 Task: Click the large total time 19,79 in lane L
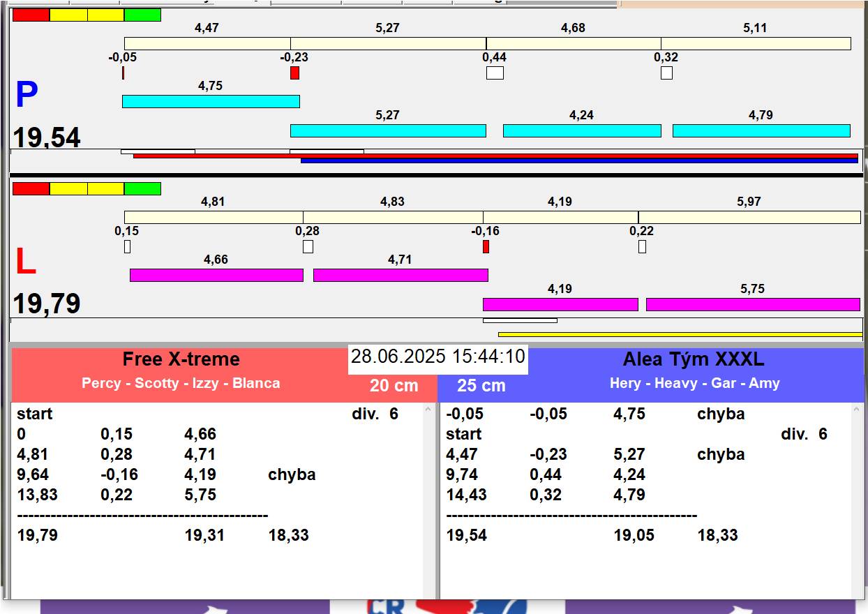tap(47, 304)
